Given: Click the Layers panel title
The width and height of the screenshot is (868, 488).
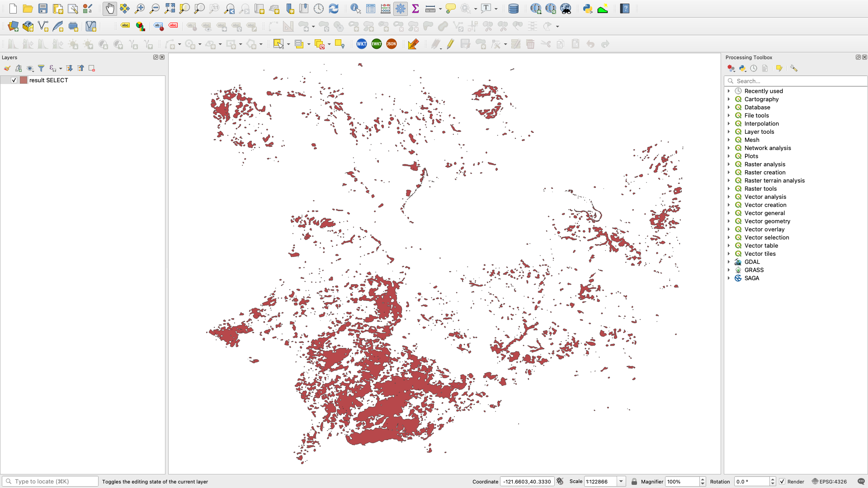Looking at the screenshot, I should click(x=9, y=57).
